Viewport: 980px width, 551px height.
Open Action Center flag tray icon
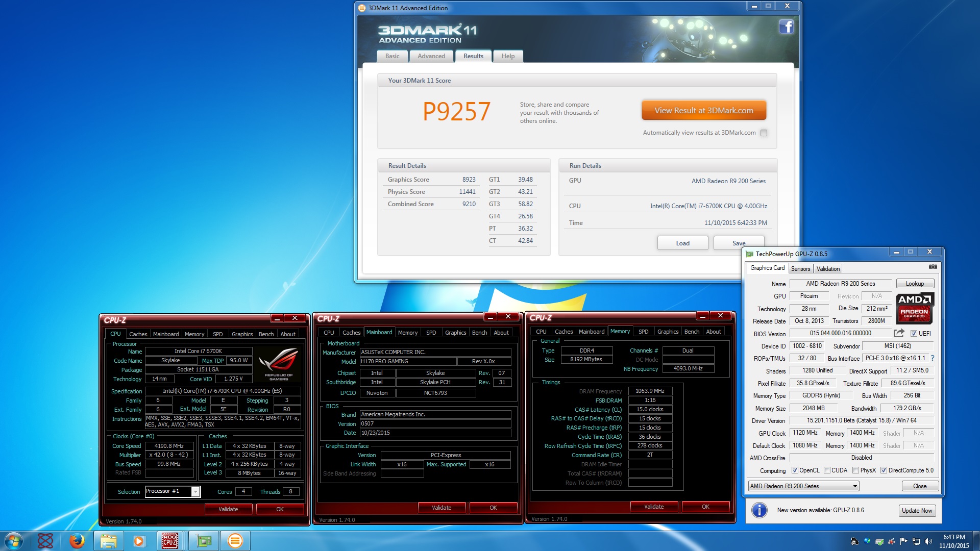903,541
